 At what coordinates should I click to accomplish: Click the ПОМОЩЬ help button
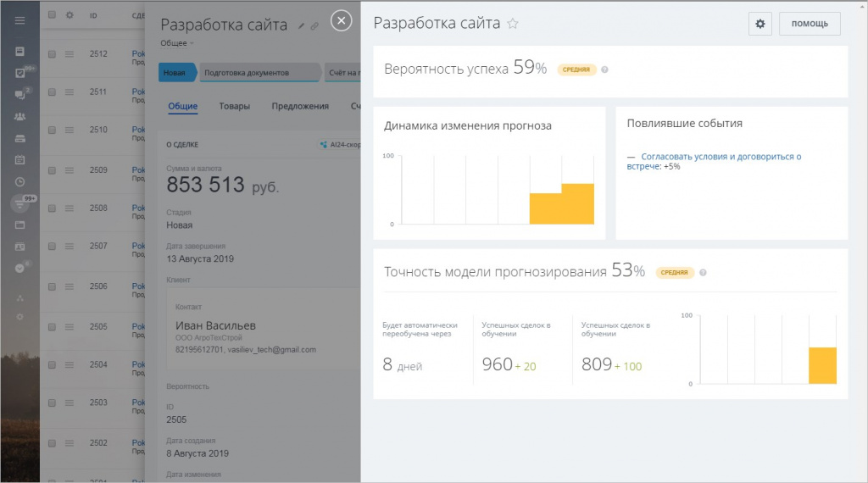pyautogui.click(x=810, y=24)
